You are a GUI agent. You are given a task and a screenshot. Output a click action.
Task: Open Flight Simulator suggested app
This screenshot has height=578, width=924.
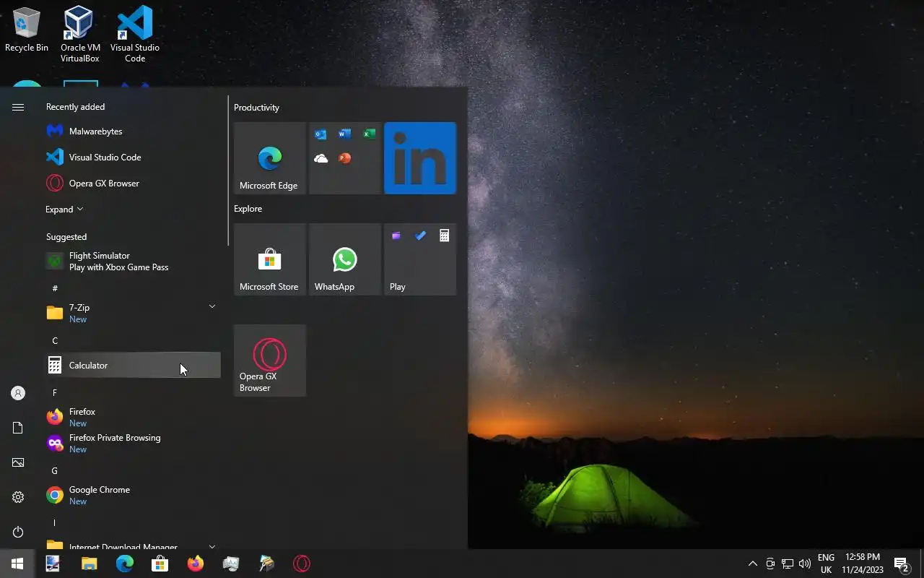pos(133,262)
